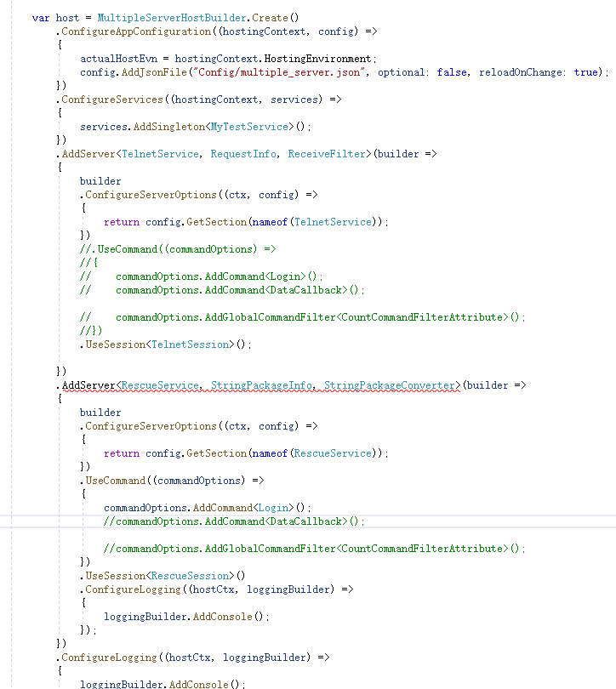Click the uncommented .UseCommand method name
Viewport: 616px width, 689px height.
(x=115, y=481)
